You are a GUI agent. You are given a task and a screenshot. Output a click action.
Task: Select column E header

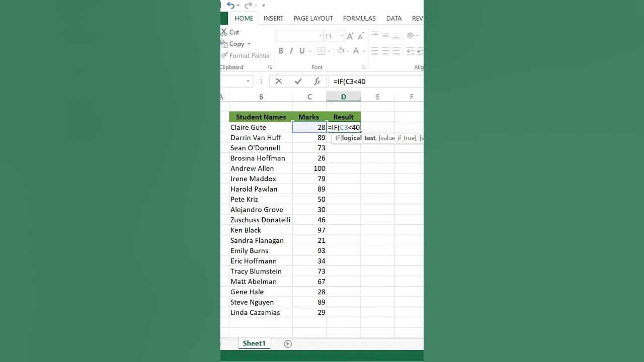pos(377,97)
